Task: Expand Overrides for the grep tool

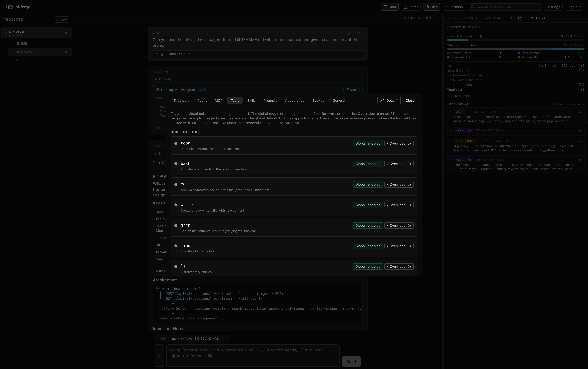Action: click(399, 226)
